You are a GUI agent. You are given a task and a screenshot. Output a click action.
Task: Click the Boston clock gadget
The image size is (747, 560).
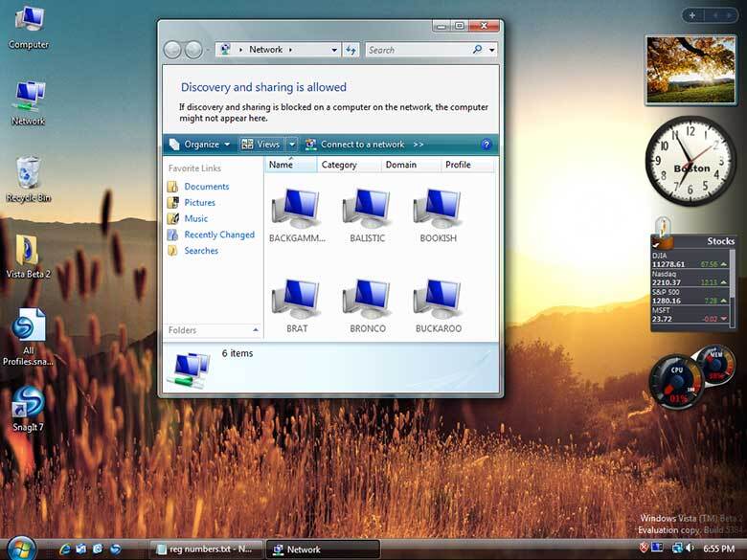[x=690, y=161]
